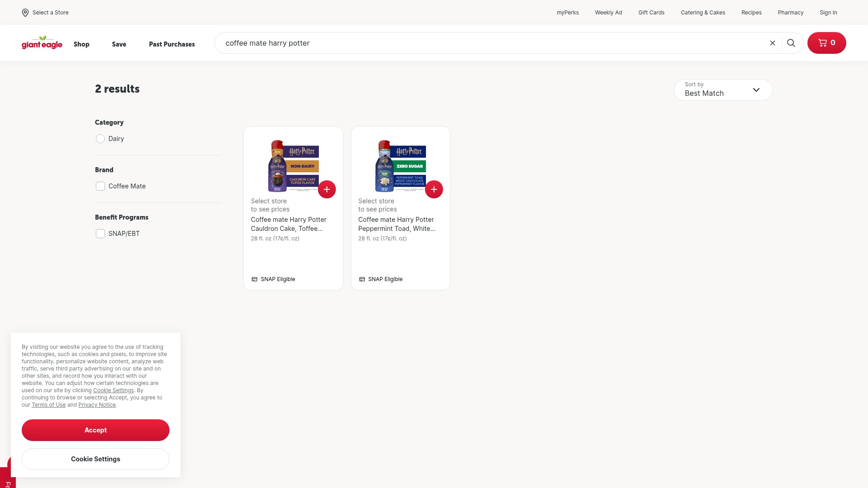Image resolution: width=868 pixels, height=488 pixels.
Task: Open the Save menu
Action: point(119,44)
